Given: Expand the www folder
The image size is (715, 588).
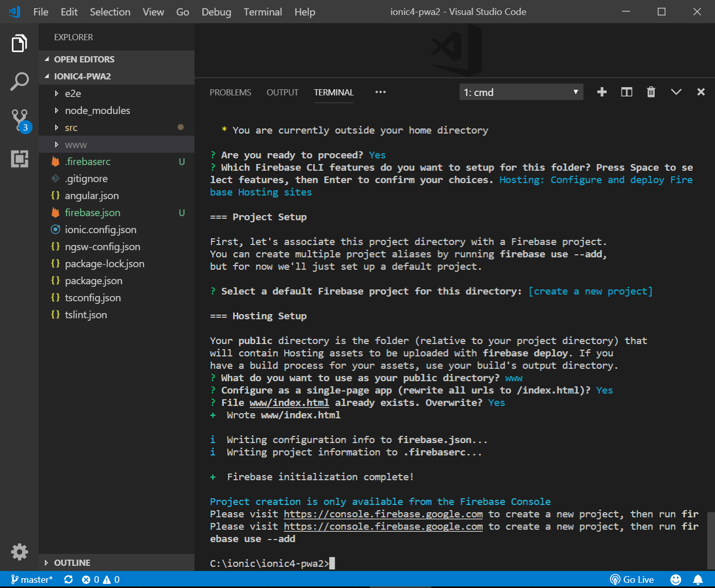Looking at the screenshot, I should coord(117,144).
